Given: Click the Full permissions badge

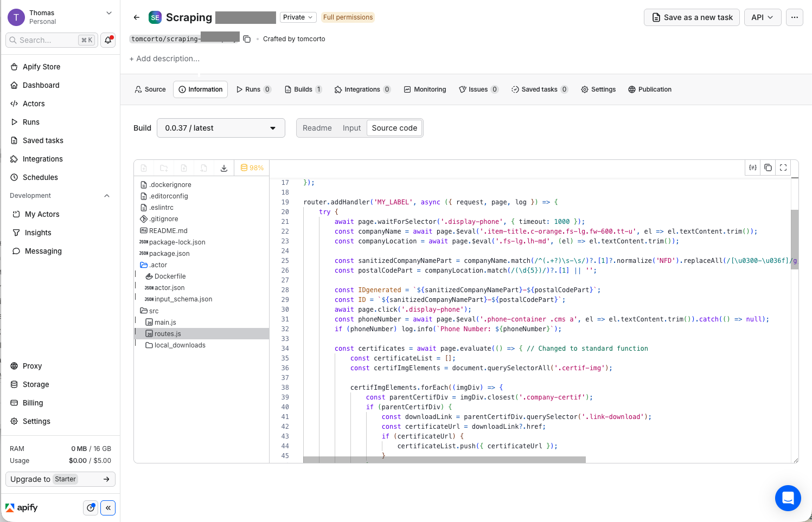Looking at the screenshot, I should (x=348, y=17).
